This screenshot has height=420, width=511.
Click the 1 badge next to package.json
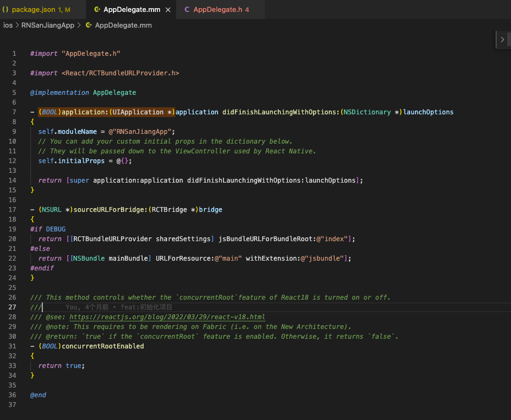click(61, 9)
